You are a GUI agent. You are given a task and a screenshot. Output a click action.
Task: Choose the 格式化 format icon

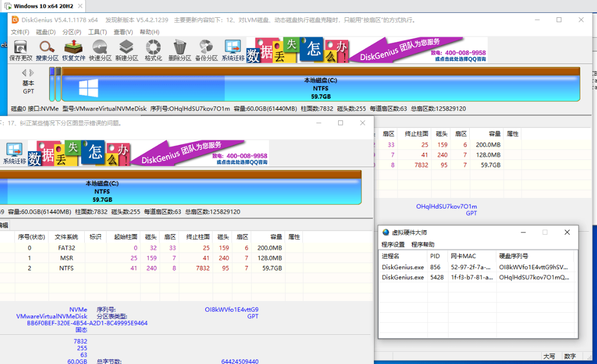point(153,50)
